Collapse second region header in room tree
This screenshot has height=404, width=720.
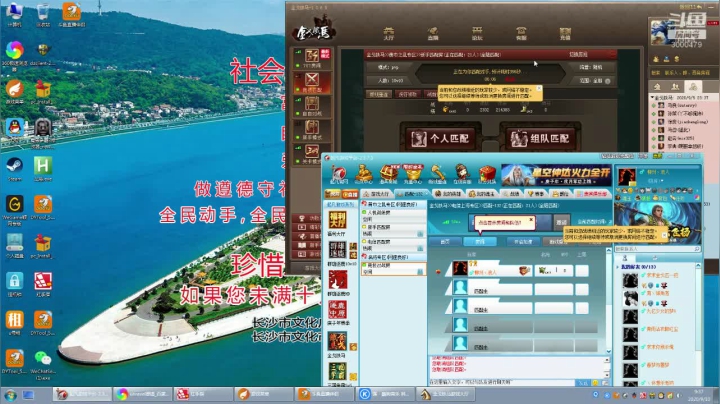coord(364,257)
